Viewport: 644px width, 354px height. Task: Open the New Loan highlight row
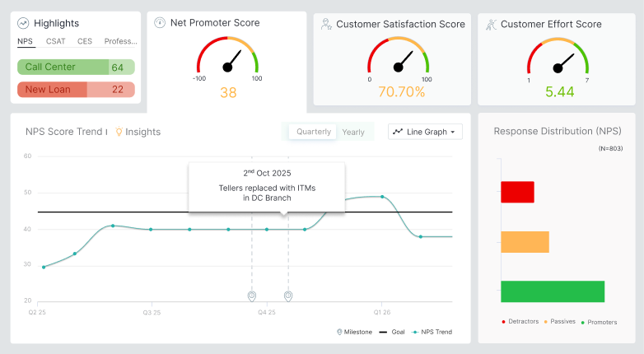point(75,89)
